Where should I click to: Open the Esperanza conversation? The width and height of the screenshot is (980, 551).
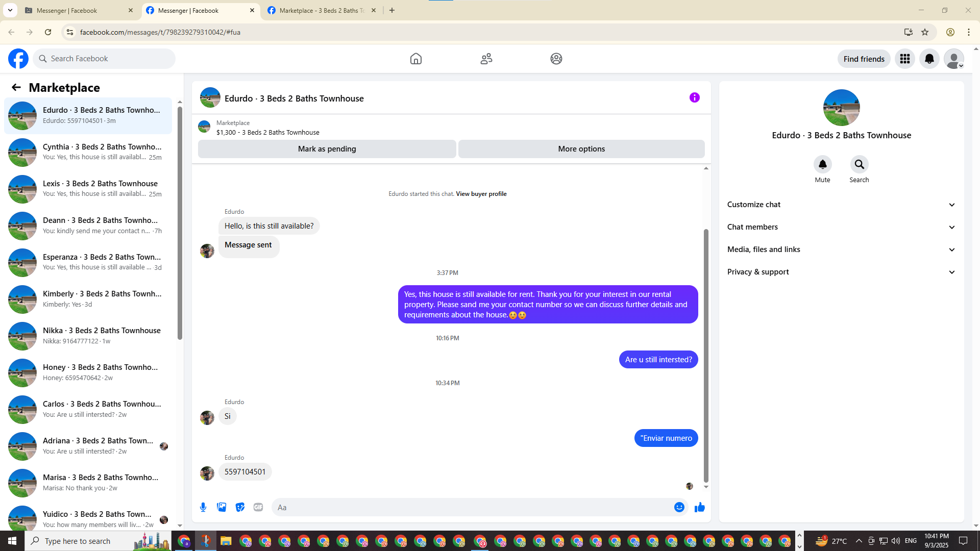88,262
